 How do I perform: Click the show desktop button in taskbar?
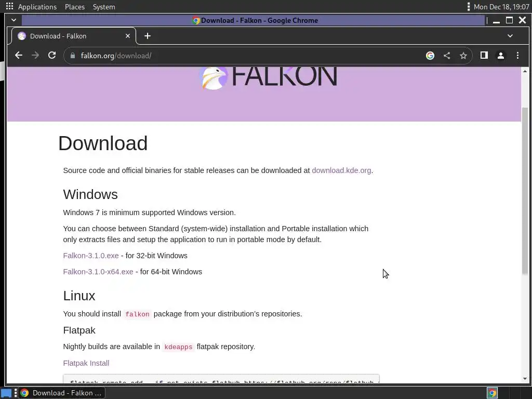click(x=6, y=393)
